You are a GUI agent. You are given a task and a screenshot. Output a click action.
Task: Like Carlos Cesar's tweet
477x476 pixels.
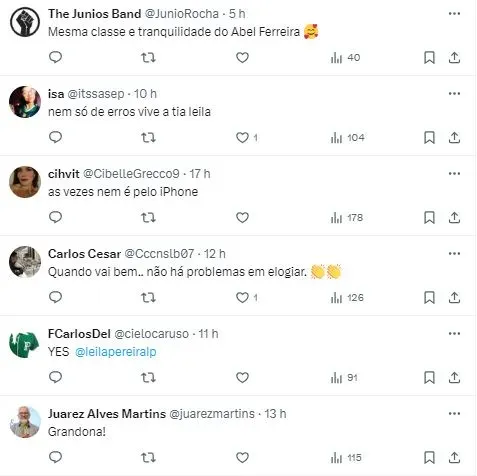coord(242,297)
